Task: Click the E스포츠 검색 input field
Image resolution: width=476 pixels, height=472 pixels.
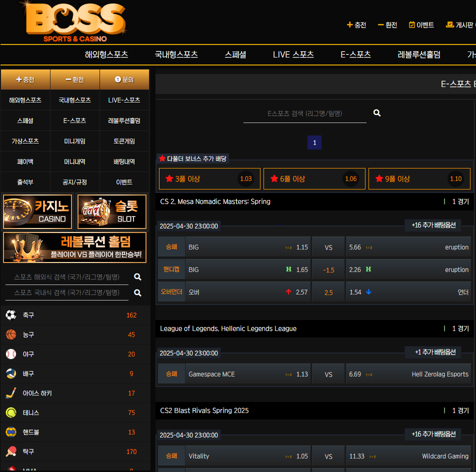Action: (305, 113)
